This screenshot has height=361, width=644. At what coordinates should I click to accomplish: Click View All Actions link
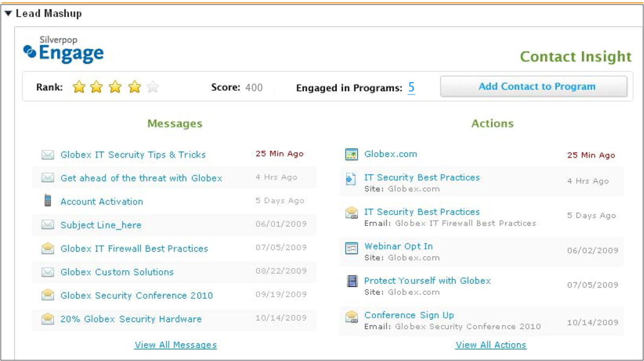point(491,345)
